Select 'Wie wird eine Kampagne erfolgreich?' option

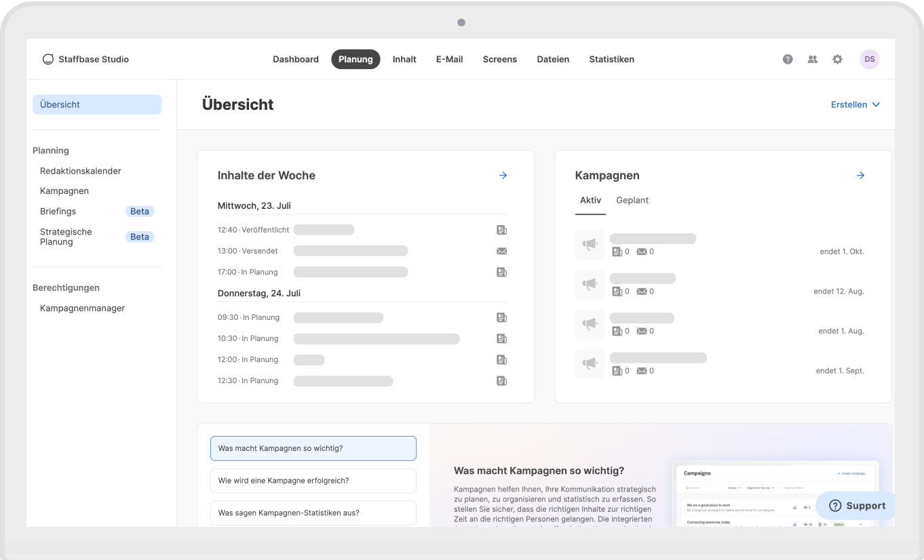point(313,481)
